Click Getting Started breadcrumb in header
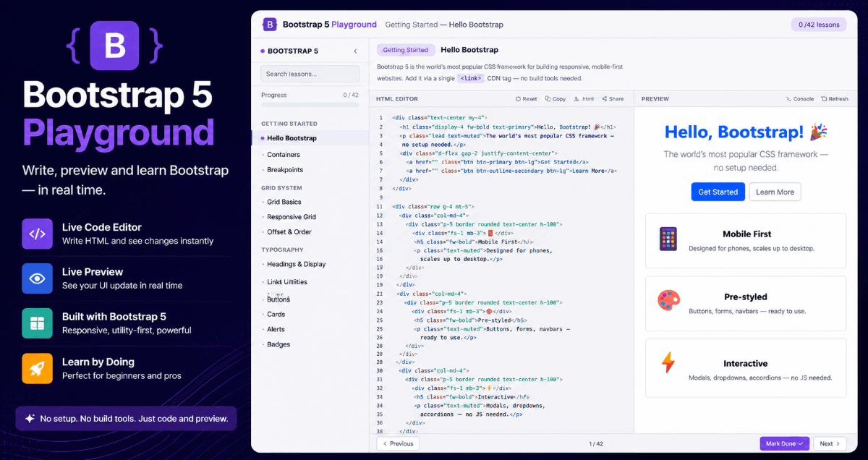 pyautogui.click(x=412, y=25)
